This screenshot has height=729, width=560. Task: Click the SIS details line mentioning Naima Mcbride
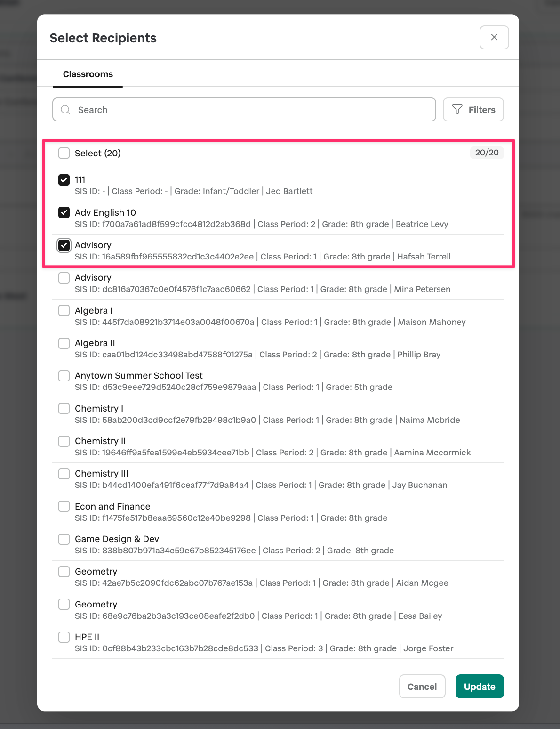(267, 420)
